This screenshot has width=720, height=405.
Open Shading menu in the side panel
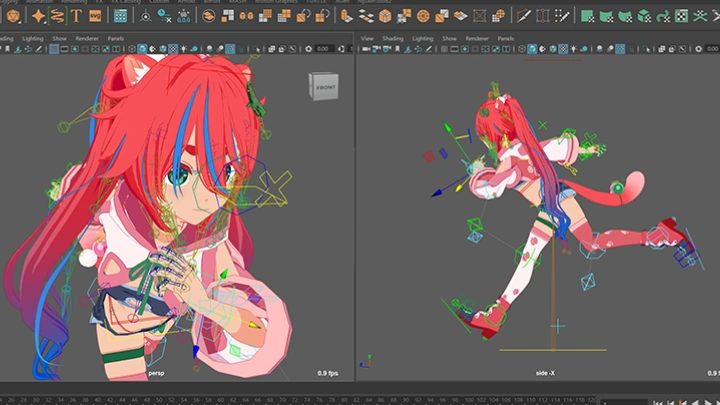[x=393, y=39]
